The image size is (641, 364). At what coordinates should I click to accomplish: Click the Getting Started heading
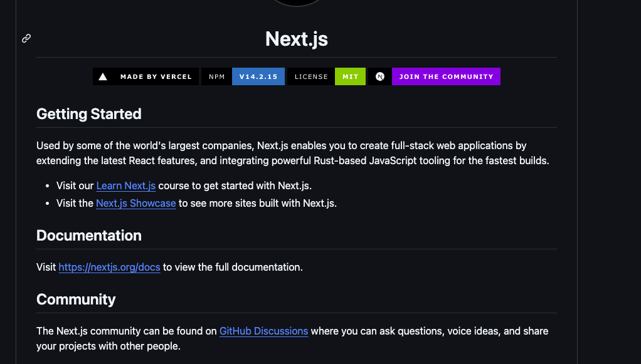[x=88, y=114]
